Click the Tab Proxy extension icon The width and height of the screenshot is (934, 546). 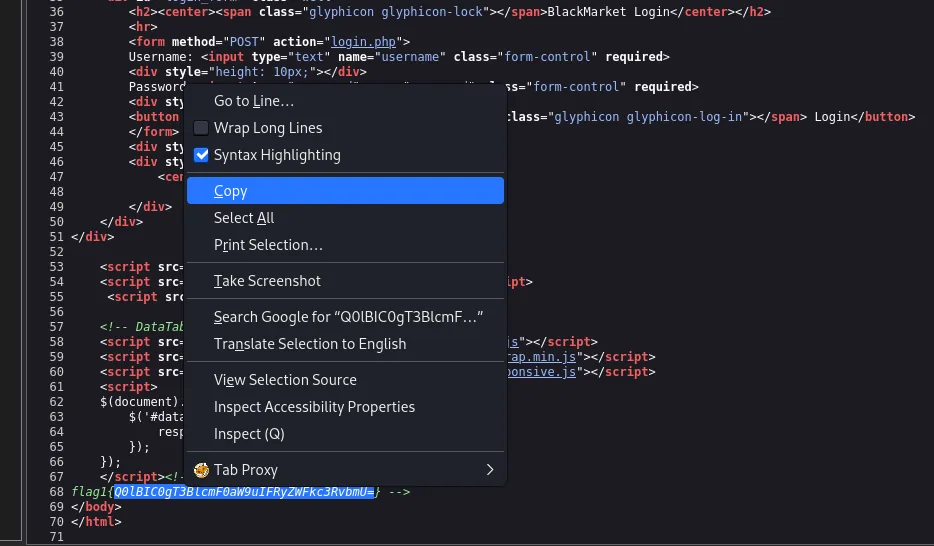point(201,470)
